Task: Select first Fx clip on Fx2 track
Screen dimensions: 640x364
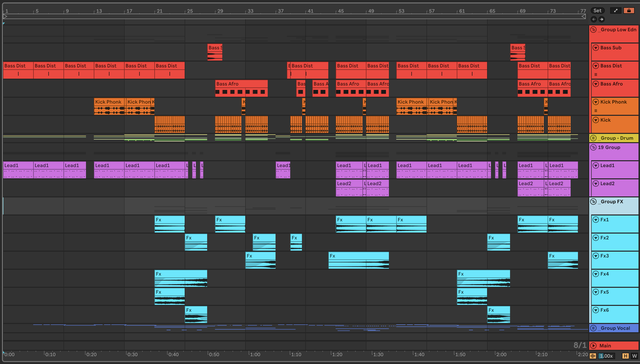Action: pyautogui.click(x=196, y=242)
